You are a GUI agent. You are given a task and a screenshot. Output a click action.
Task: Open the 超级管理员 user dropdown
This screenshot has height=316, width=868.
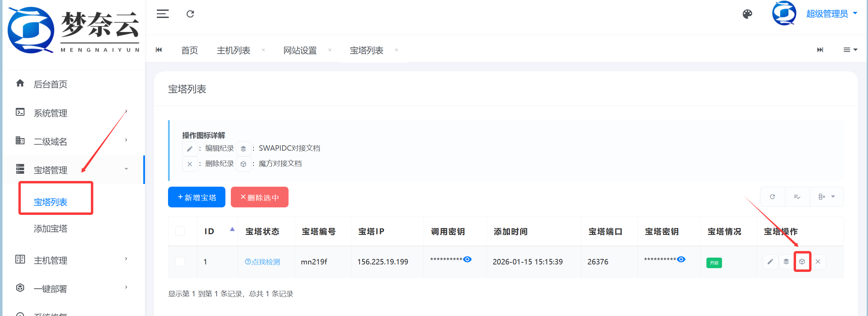click(831, 14)
